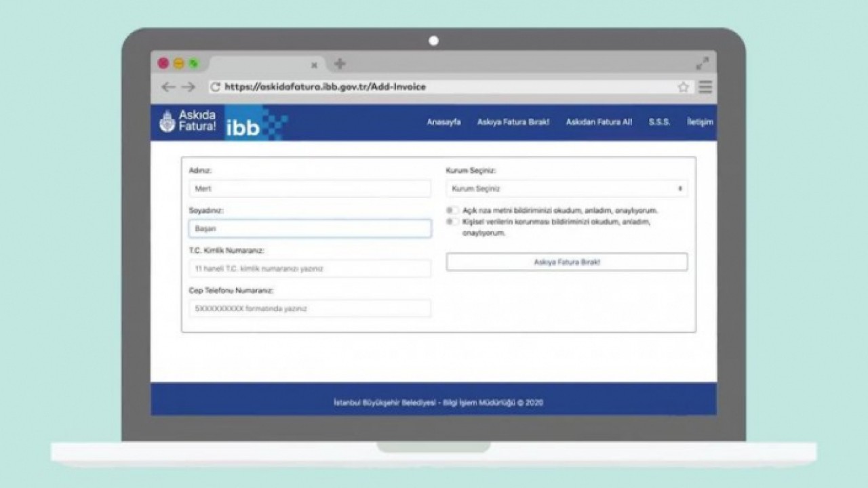Click the browser forward arrow
The width and height of the screenshot is (868, 488).
(189, 87)
